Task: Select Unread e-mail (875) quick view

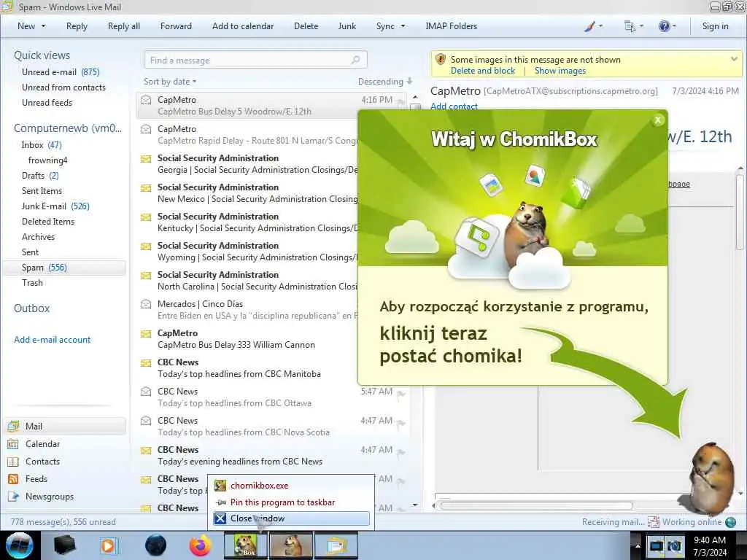Action: 61,72
